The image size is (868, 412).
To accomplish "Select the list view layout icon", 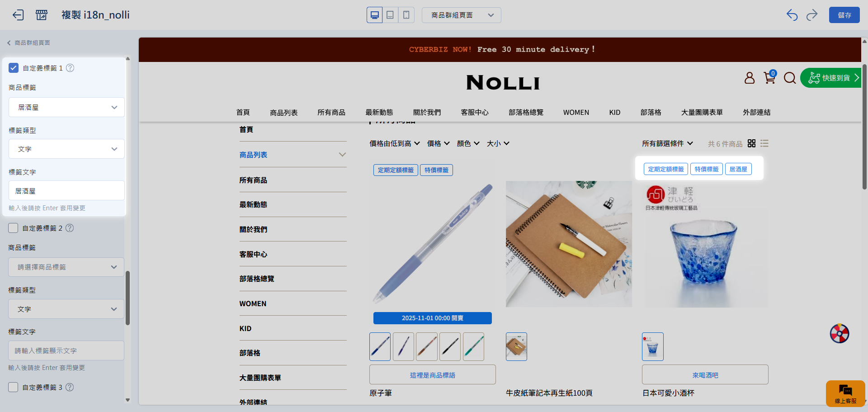I will click(x=764, y=143).
